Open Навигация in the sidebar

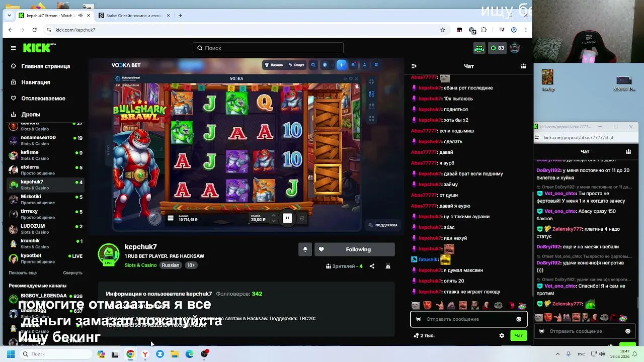(x=35, y=82)
